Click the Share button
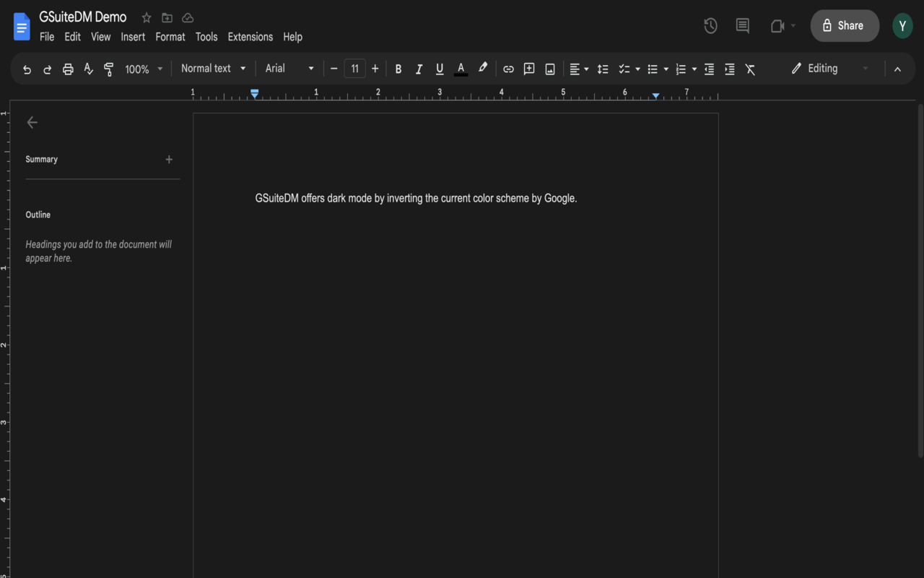 click(845, 25)
